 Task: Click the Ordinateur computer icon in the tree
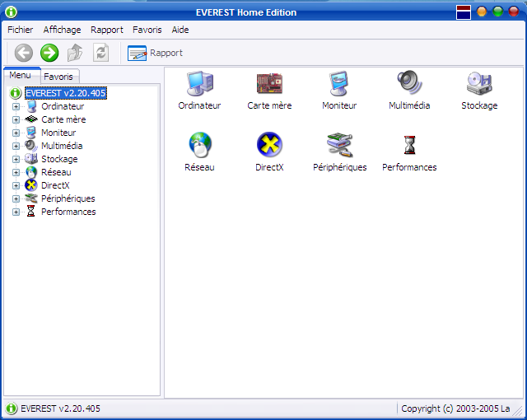point(31,106)
